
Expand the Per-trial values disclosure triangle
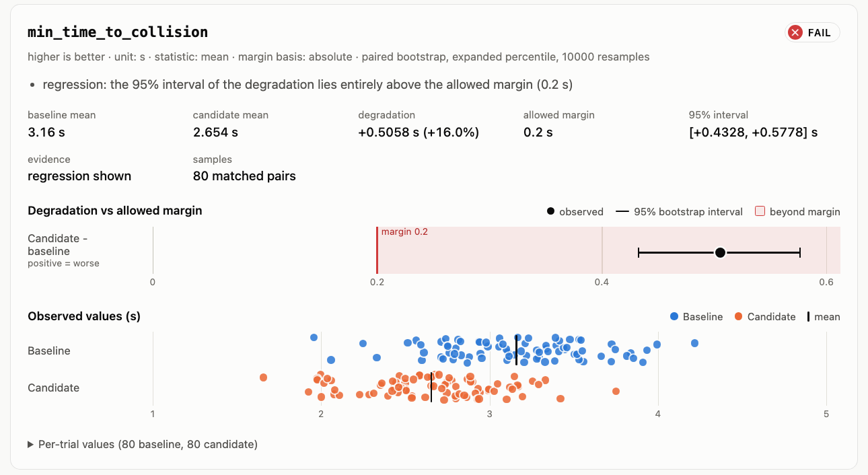coord(31,445)
